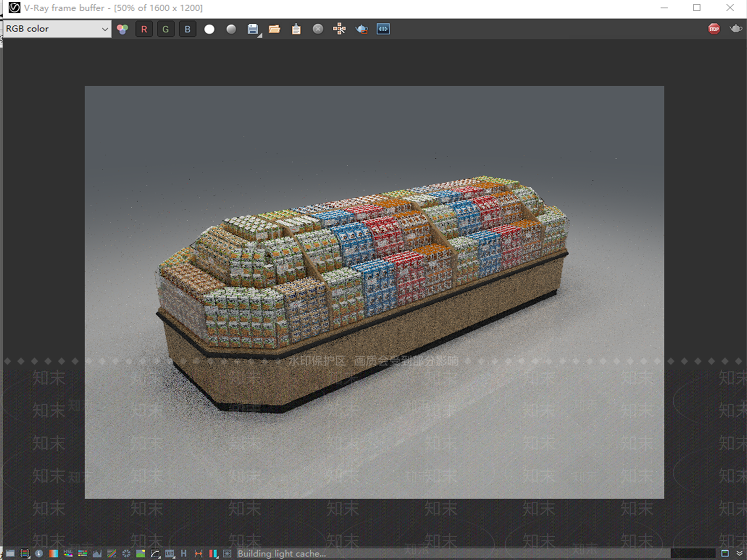Force color clamping icon
The image size is (747, 560).
coord(25,553)
